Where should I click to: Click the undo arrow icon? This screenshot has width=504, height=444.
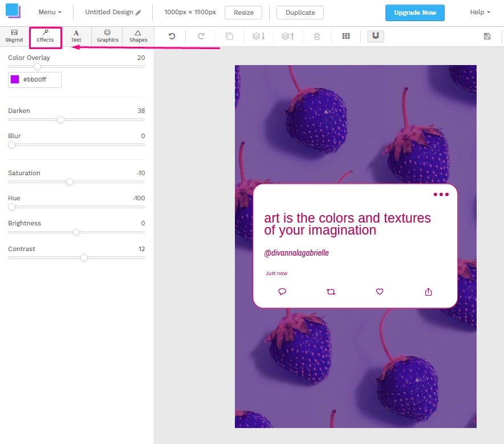172,37
